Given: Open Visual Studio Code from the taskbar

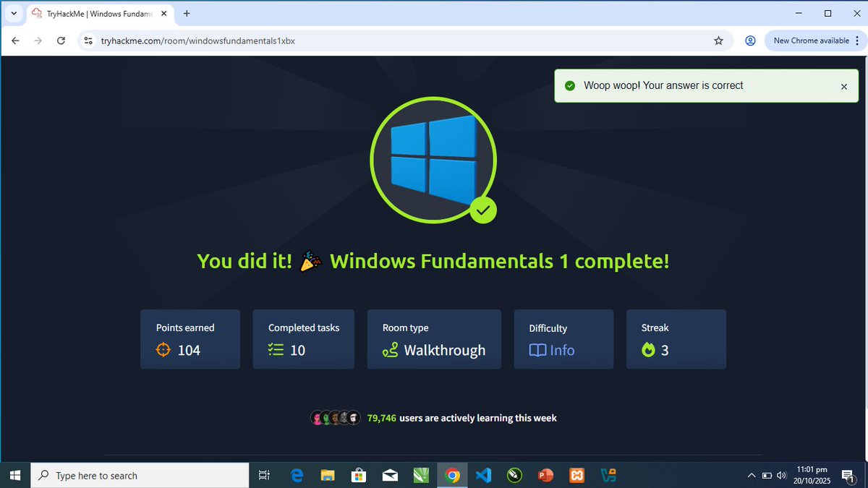Looking at the screenshot, I should 483,475.
